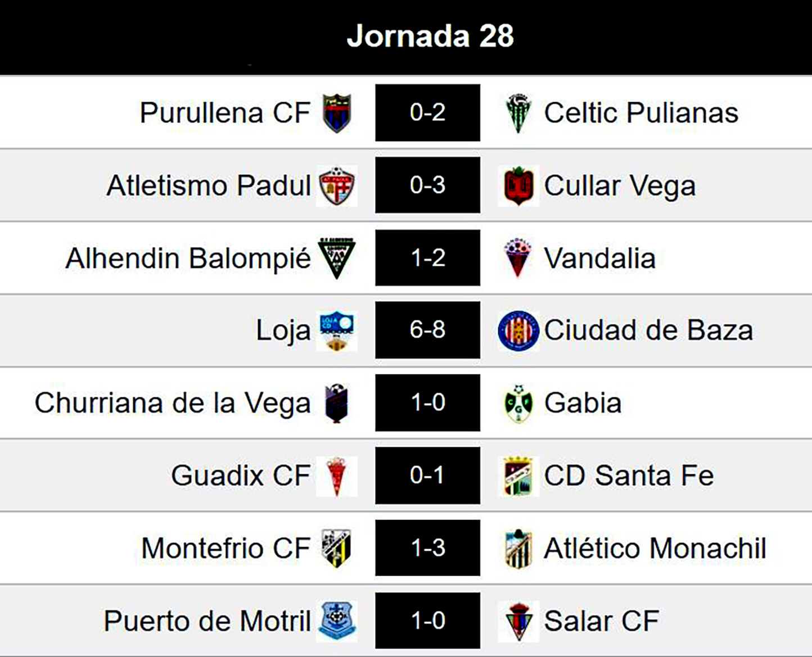Open the Purullena 0-2 score box
Viewport: 812px width, 657px height.
click(427, 112)
